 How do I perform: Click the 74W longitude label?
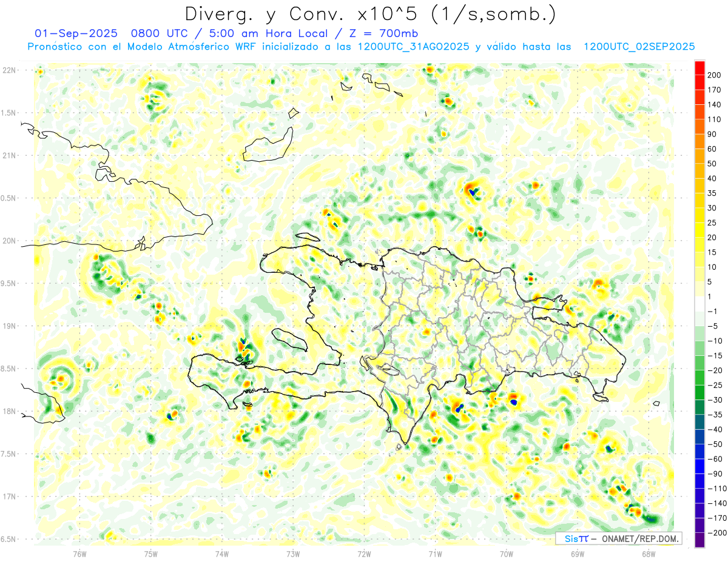pyautogui.click(x=222, y=554)
